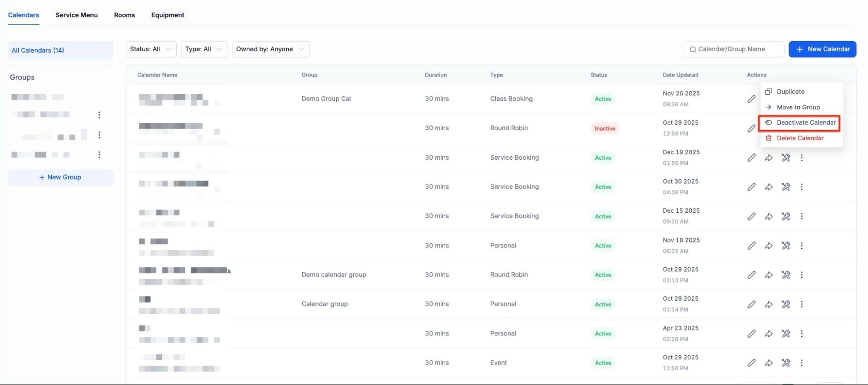Click the tools icon in the Dec 15 2025 row
This screenshot has width=868, height=385.
point(785,216)
